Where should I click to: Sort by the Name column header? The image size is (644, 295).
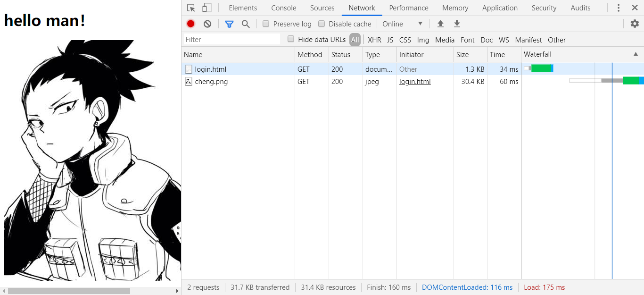point(238,55)
